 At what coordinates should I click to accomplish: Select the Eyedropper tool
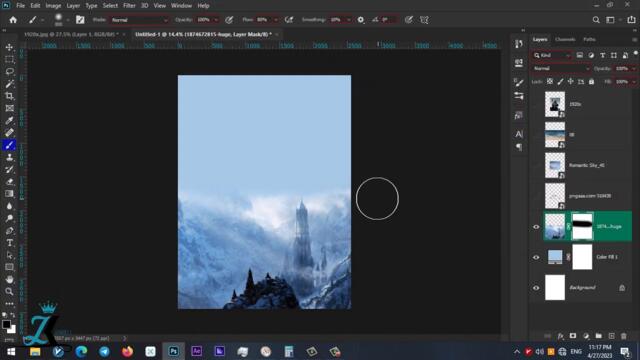pos(9,120)
